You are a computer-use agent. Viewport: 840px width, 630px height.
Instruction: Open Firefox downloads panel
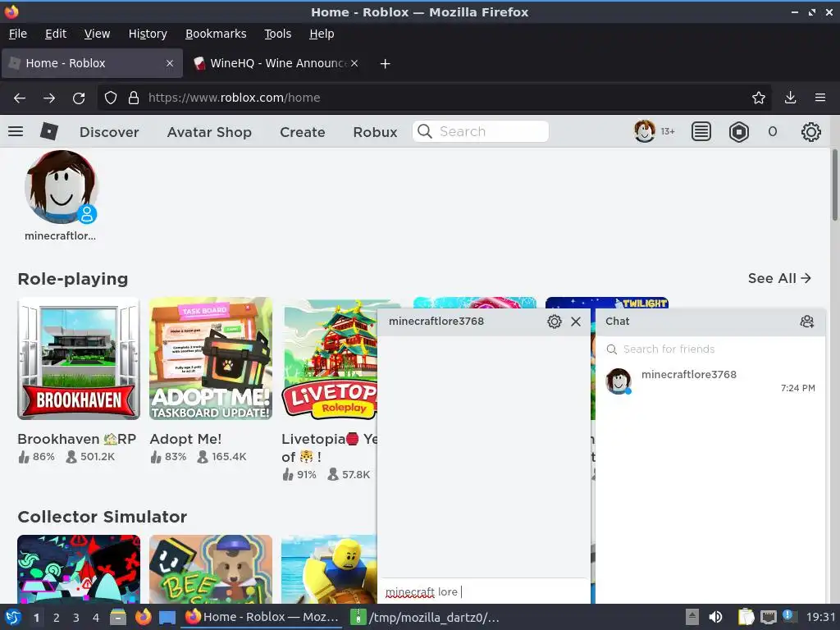[x=790, y=98]
